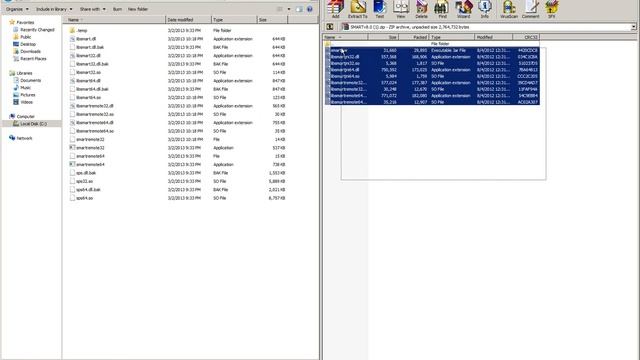This screenshot has height=360, width=640.
Task: Open the view options dropdown arrow in Explorer
Action: click(x=289, y=9)
